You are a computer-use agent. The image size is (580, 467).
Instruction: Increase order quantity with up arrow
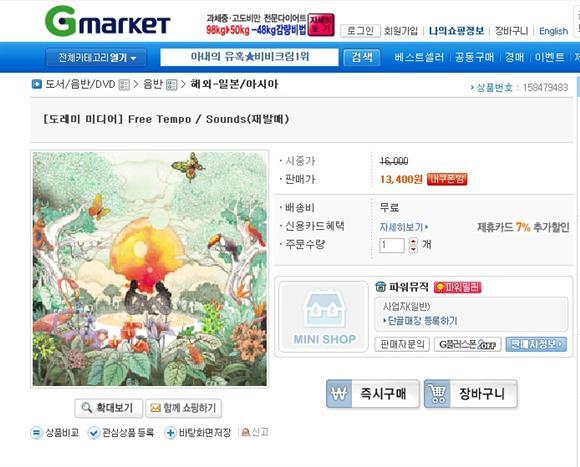coord(413,241)
